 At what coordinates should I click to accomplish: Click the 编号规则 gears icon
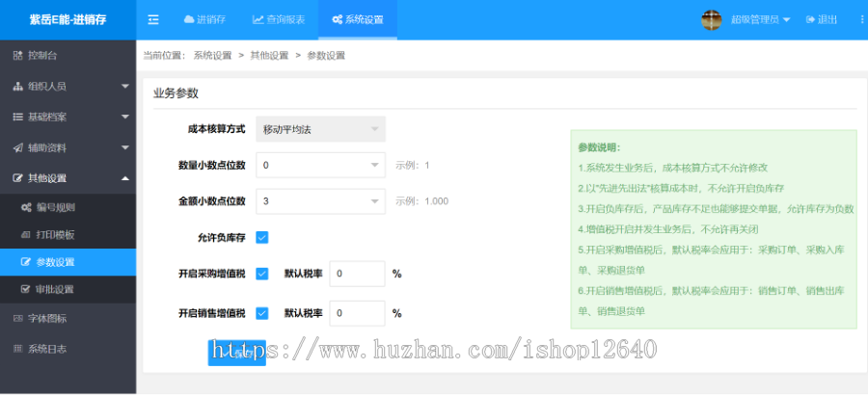click(26, 207)
